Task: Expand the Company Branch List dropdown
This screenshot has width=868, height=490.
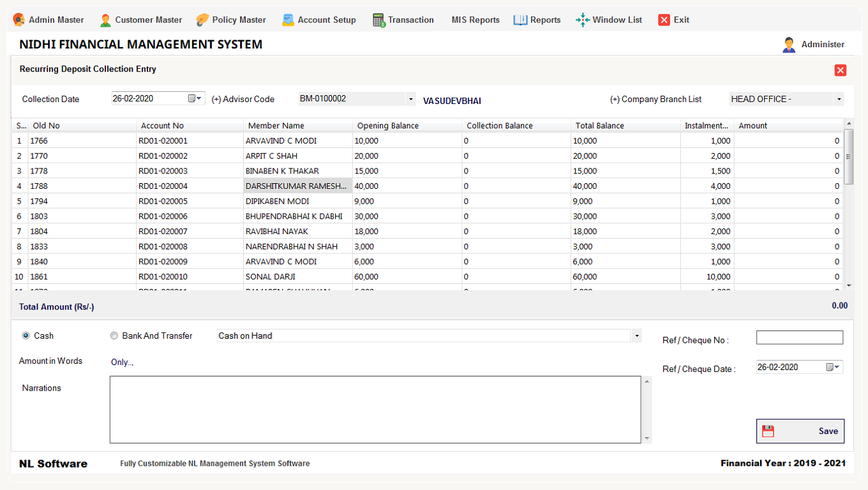Action: click(x=839, y=99)
